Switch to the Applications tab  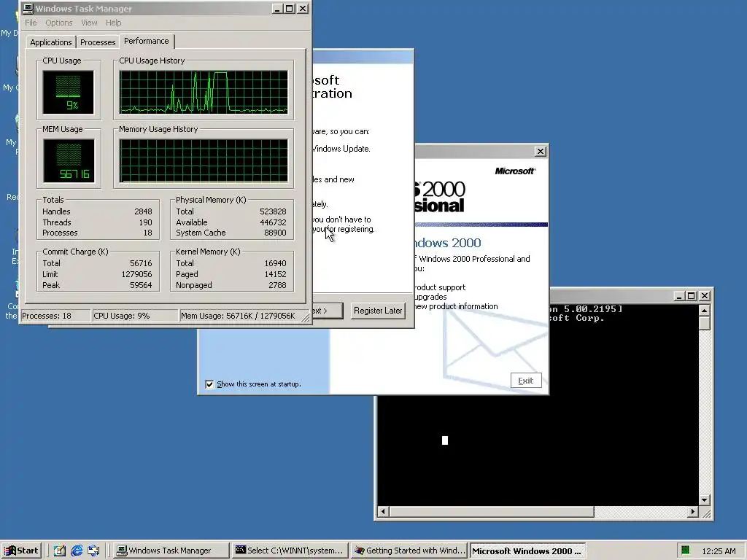click(51, 42)
